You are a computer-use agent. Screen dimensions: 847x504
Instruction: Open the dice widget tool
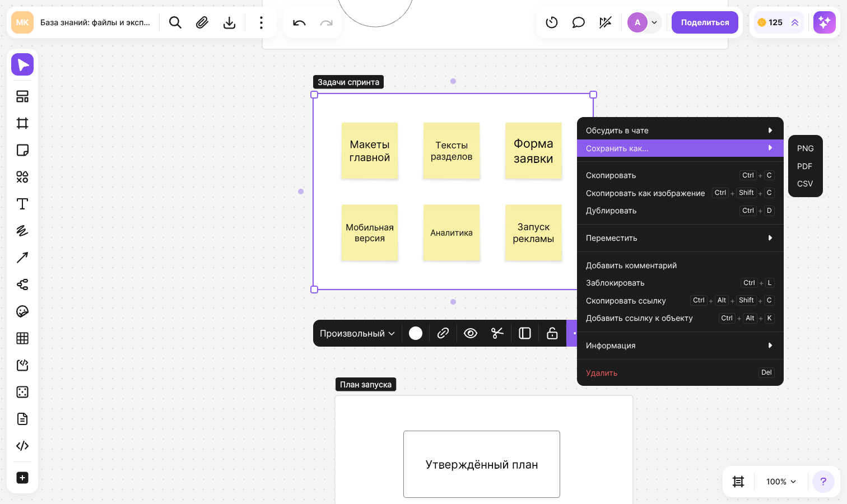(22, 392)
